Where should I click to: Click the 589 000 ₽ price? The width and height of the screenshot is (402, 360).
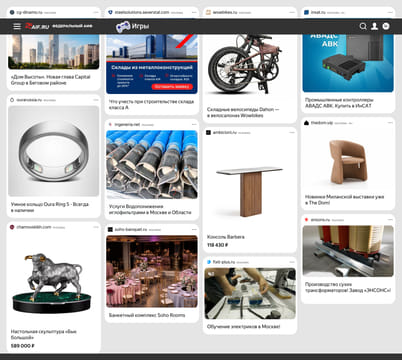point(22,346)
